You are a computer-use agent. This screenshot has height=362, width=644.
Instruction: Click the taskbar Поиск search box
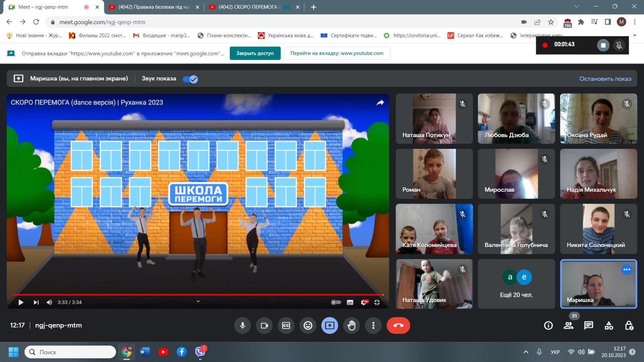[70, 352]
